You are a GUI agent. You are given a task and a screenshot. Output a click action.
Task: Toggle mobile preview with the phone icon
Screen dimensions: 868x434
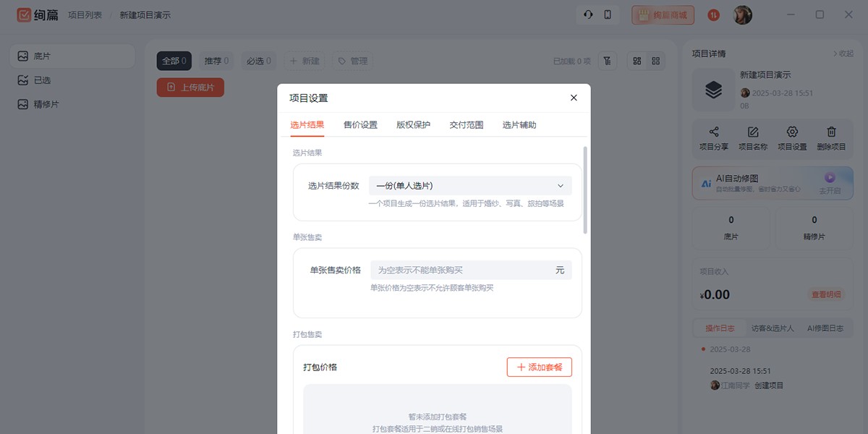point(608,14)
